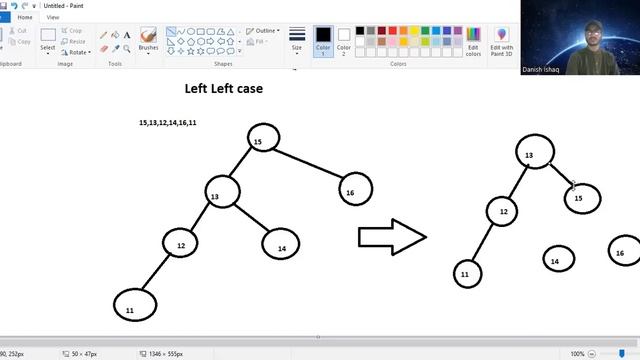This screenshot has height=360, width=640.
Task: Choose the Curve shape
Action: (181, 31)
